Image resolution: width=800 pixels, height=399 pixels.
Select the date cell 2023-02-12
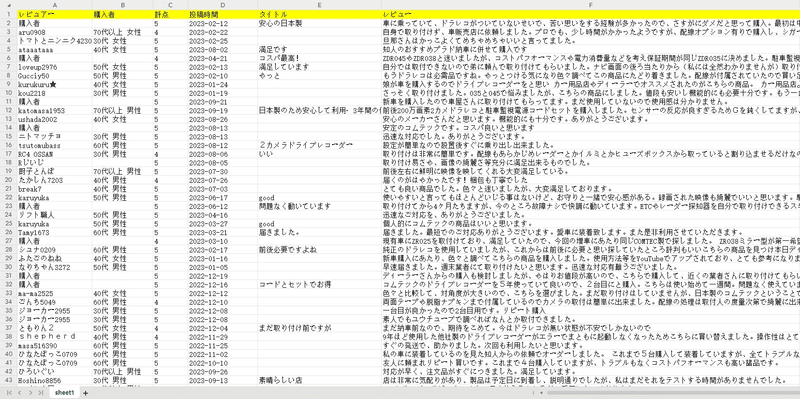(x=222, y=23)
